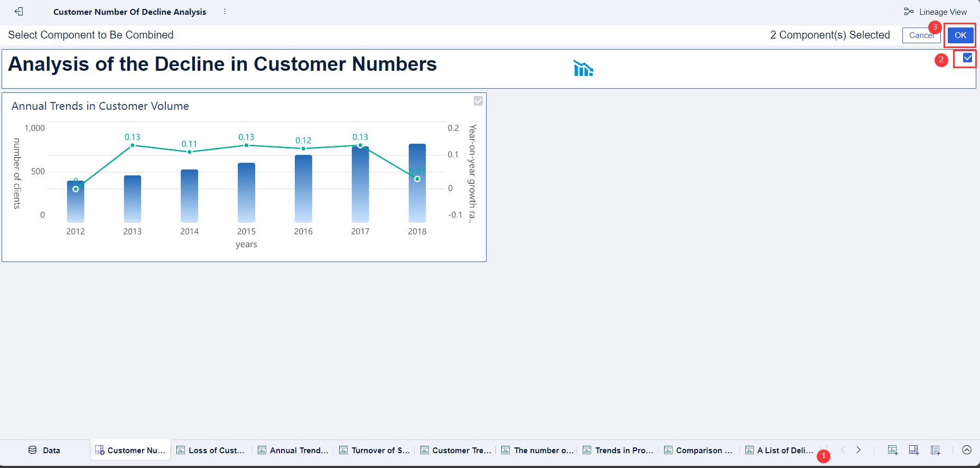Image resolution: width=980 pixels, height=468 pixels.
Task: Select the Customer Nu... dashboard tab
Action: pos(130,450)
